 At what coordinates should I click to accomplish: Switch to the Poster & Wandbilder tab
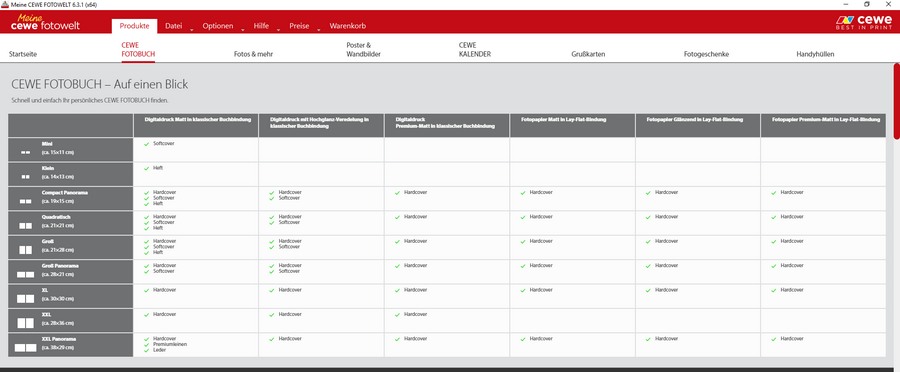[363, 49]
